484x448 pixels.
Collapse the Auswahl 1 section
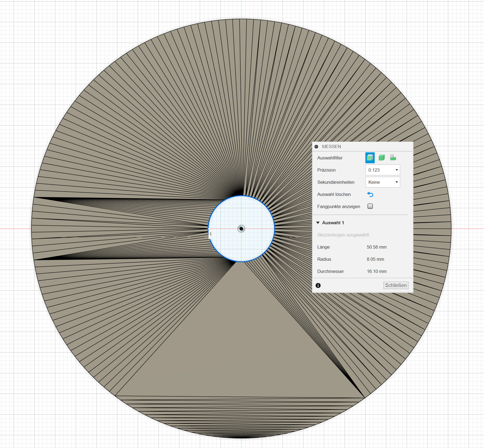(x=318, y=223)
